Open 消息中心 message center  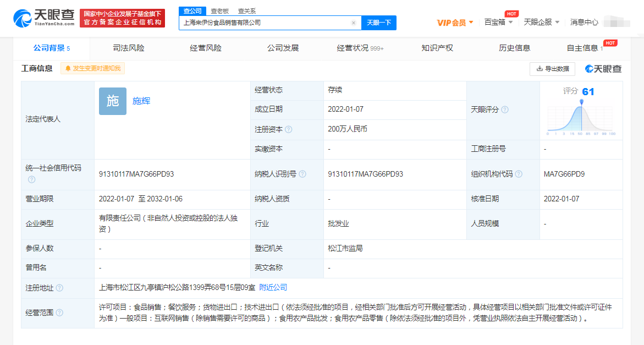(x=584, y=22)
